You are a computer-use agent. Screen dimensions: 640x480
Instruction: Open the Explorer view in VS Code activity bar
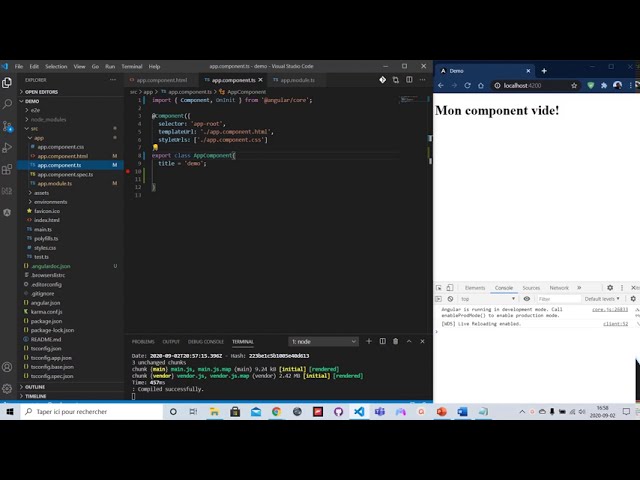pos(7,83)
